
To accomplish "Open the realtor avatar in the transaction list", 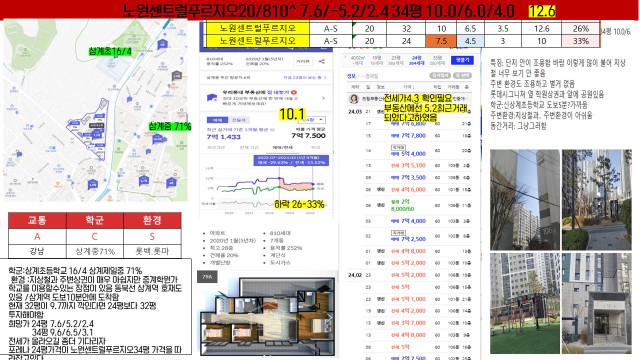I will [353, 99].
